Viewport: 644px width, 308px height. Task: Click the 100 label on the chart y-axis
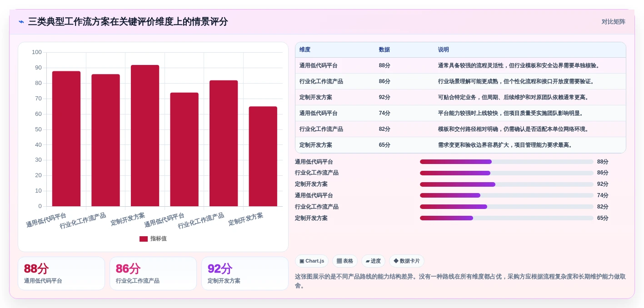tap(37, 52)
